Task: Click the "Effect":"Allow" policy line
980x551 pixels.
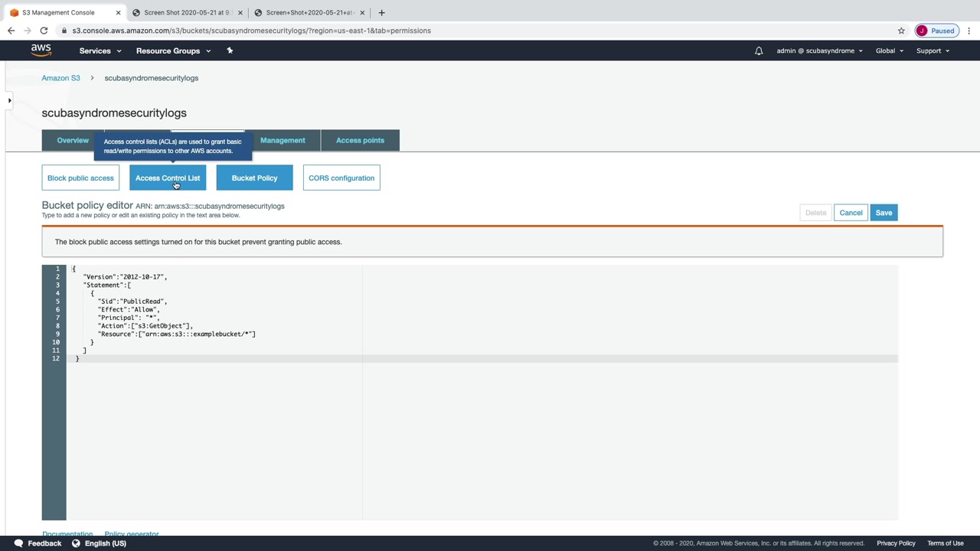Action: click(x=129, y=310)
